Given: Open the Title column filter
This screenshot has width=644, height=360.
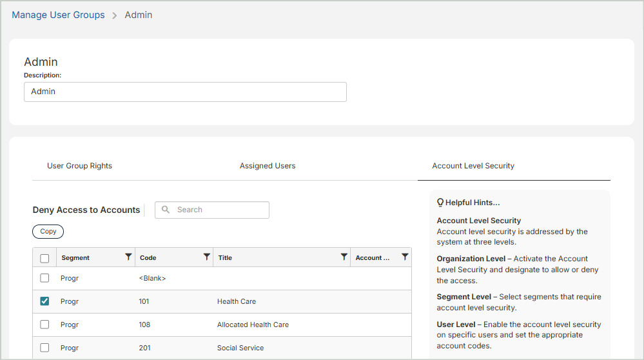Looking at the screenshot, I should tap(344, 257).
